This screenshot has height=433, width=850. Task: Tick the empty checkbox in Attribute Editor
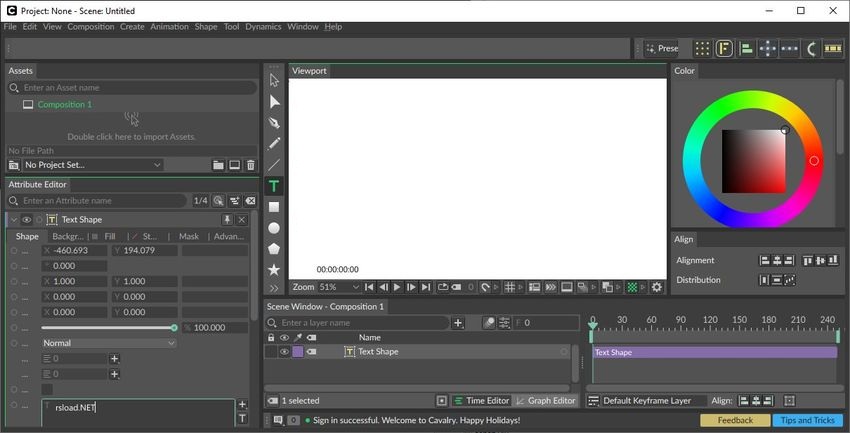tap(47, 389)
